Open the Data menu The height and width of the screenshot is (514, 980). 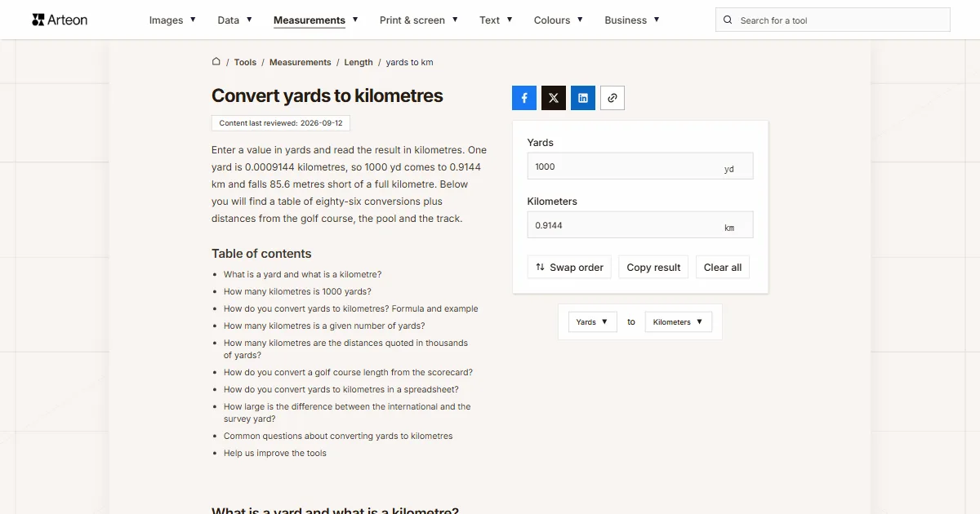pos(234,20)
